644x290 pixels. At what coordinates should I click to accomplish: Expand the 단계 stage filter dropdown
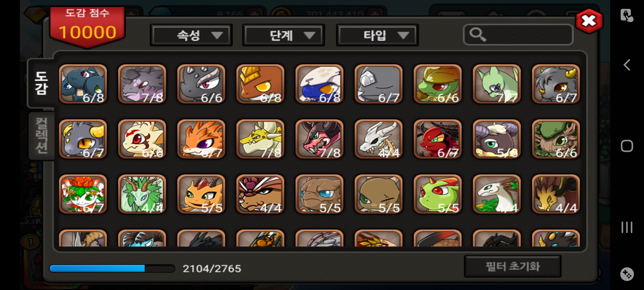click(x=284, y=35)
